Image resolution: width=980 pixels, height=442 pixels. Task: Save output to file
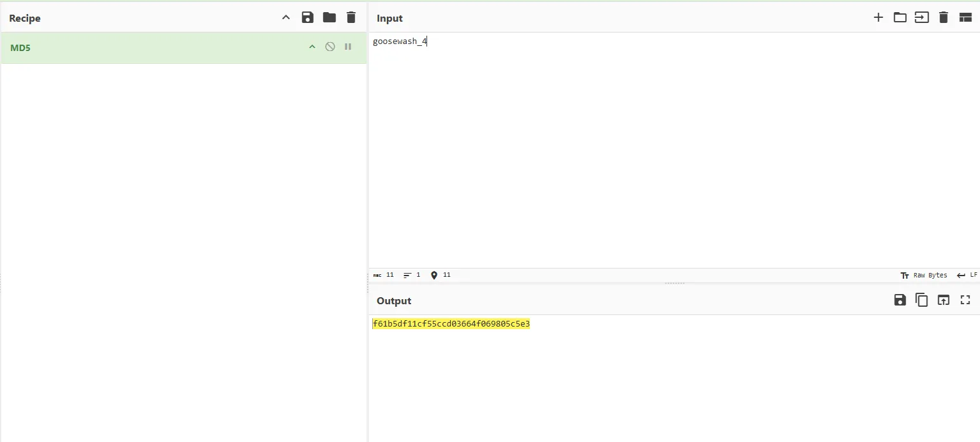900,300
